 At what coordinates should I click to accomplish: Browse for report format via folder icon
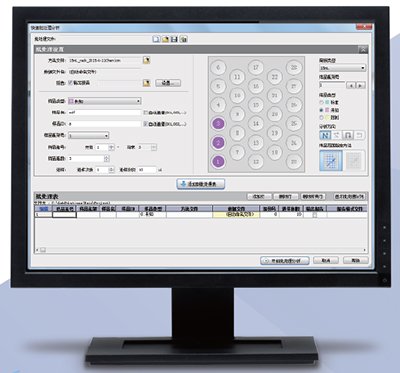pos(146,83)
